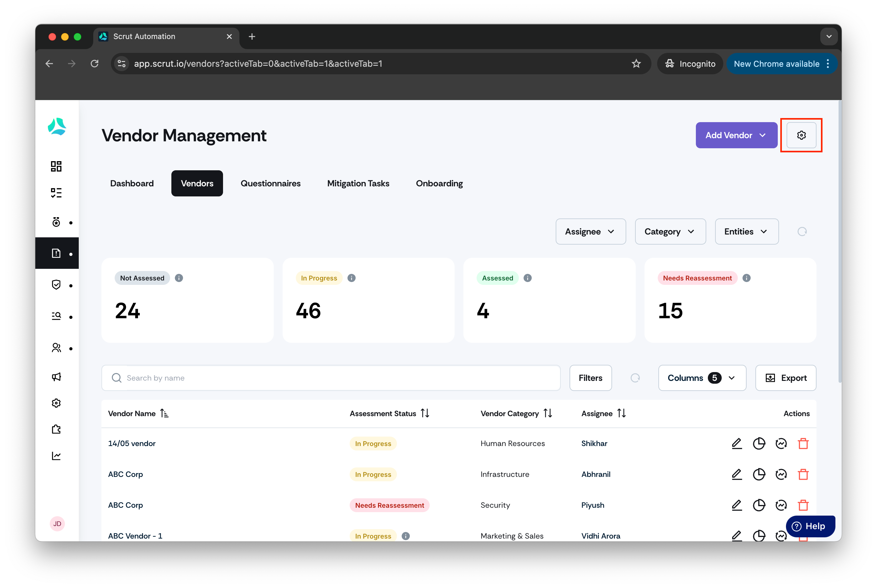The width and height of the screenshot is (877, 588).
Task: Open the stopwatch-star icon in sidebar
Action: click(56, 222)
